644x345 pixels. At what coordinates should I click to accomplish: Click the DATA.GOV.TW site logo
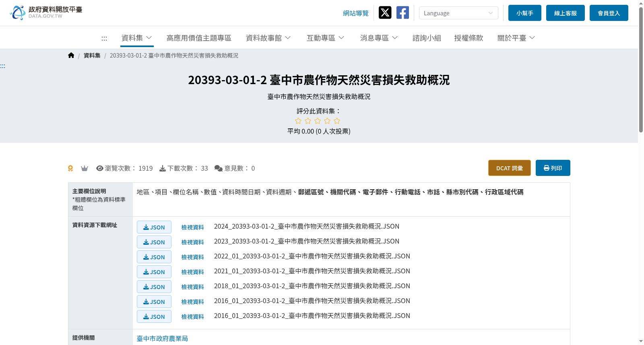[46, 12]
